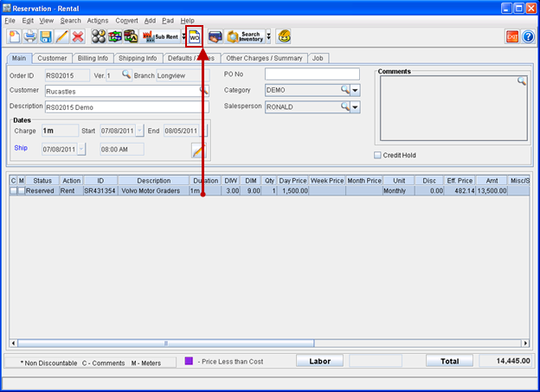Click the Salesperson lookup magnifier icon
This screenshot has height=392, width=540.
tap(345, 106)
